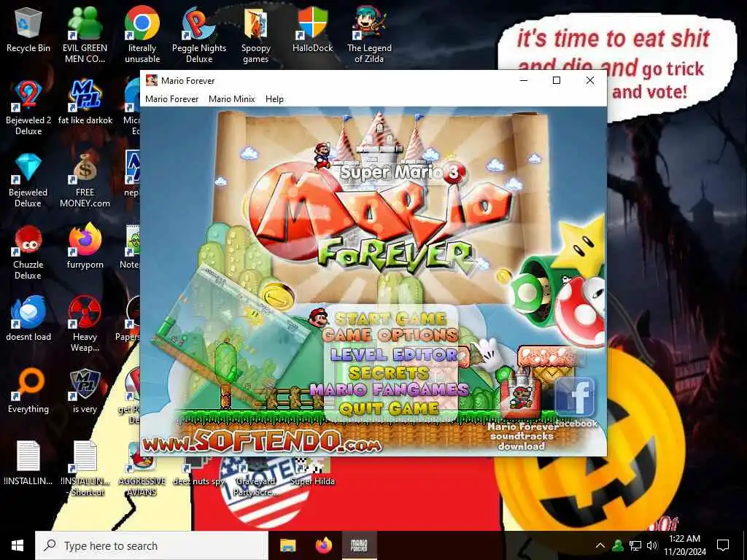
Task: Choose MARIO FANGAMES menu entry
Action: click(x=389, y=390)
